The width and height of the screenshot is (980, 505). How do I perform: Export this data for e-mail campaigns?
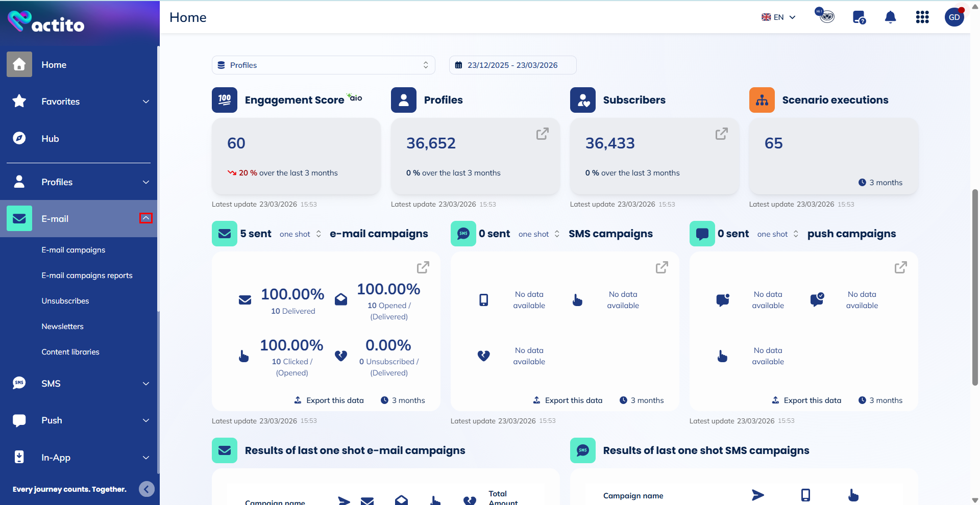coord(329,400)
